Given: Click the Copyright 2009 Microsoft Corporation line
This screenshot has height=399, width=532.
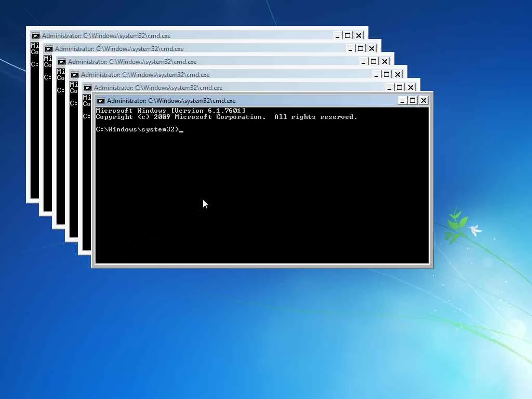Looking at the screenshot, I should pyautogui.click(x=227, y=117).
